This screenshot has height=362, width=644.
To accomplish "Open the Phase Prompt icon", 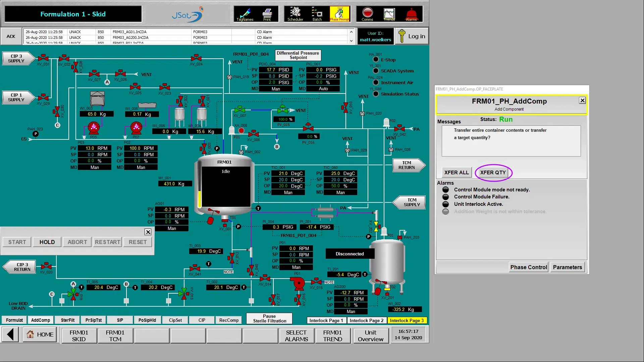I will (x=339, y=14).
